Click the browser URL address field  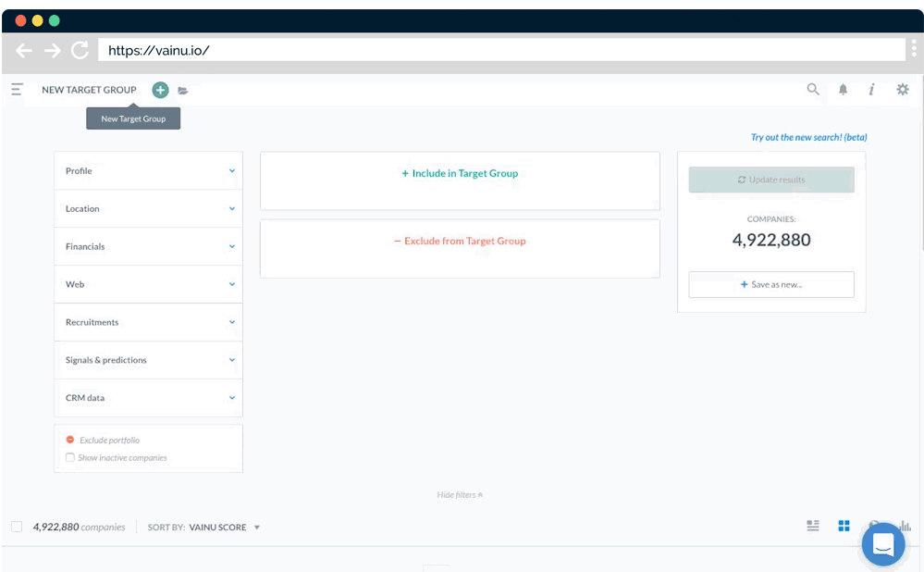point(499,50)
